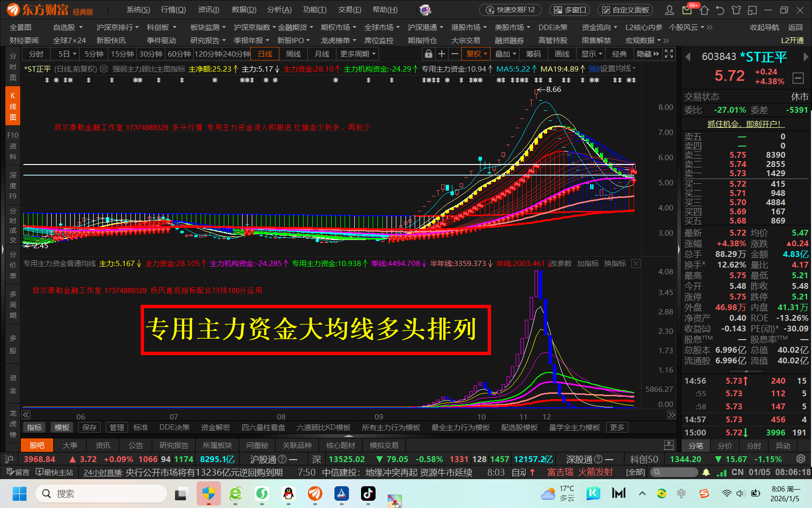Click the lock icon in chart toolbar
The height and width of the screenshot is (508, 812).
(x=428, y=54)
